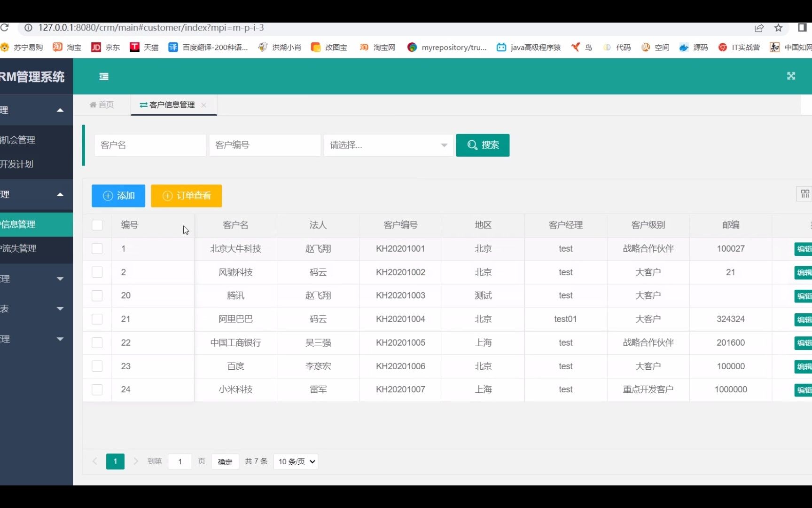
Task: Click the 客户名 input field
Action: [x=150, y=145]
